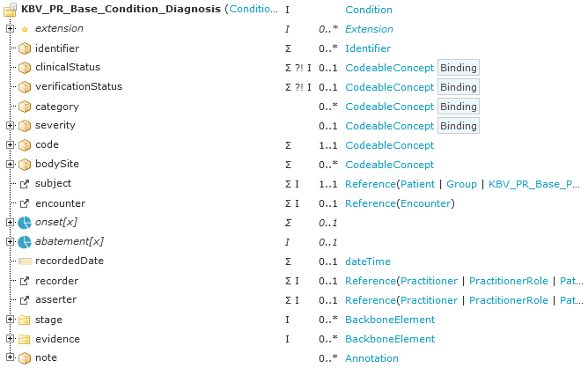Click the cube icon next to verificationStatus

point(25,87)
